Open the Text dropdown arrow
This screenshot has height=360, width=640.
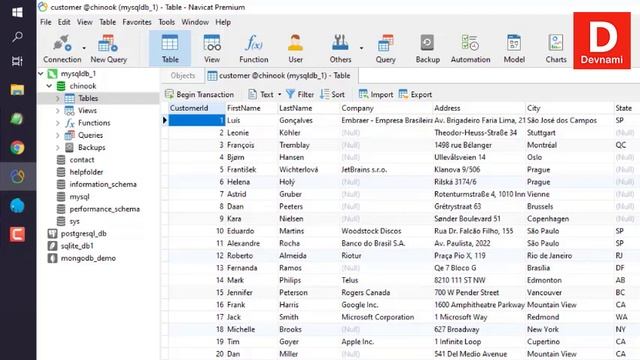click(x=280, y=94)
